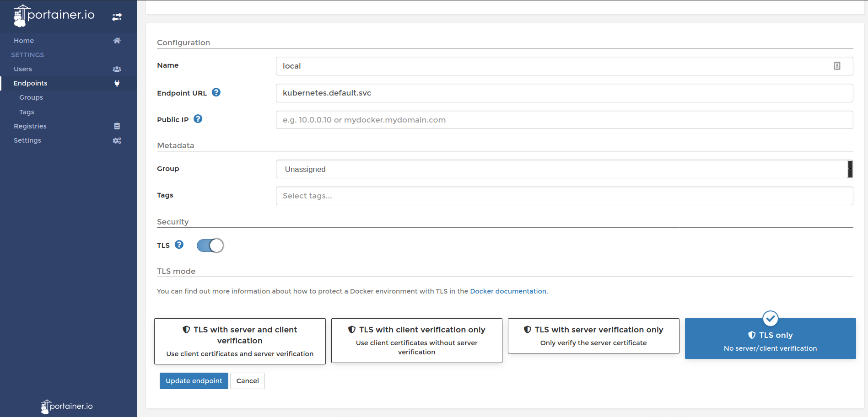Viewport: 868px width, 417px height.
Task: Click the Home house icon
Action: (x=117, y=41)
